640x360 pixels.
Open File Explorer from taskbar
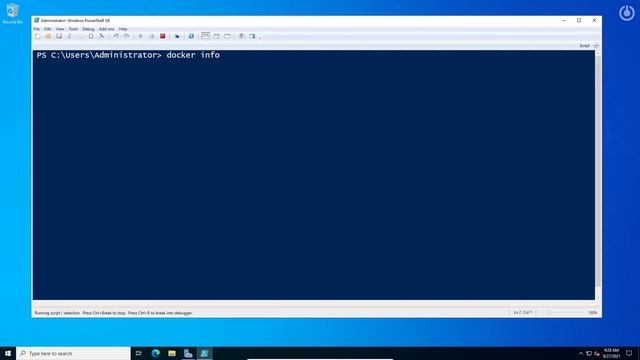click(172, 353)
